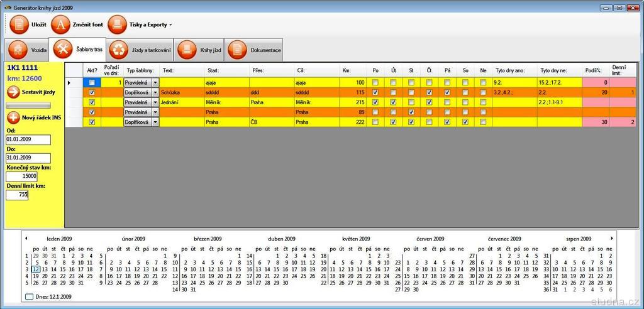Click the Sestavit jízdy arrow icon
This screenshot has height=309, width=644.
13,92
